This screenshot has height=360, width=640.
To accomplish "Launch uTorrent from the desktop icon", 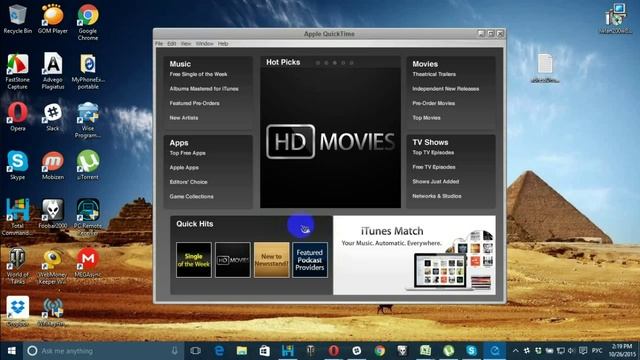I will 88,165.
